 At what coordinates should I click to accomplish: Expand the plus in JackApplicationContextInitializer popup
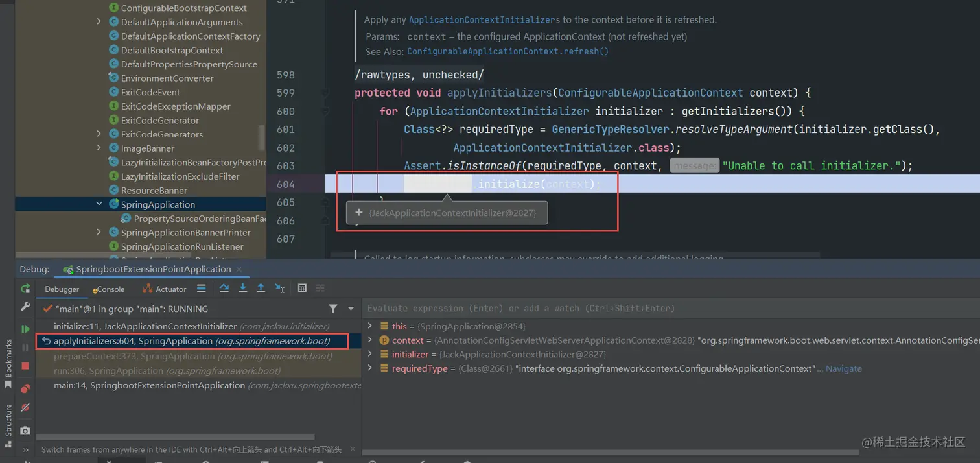pyautogui.click(x=358, y=212)
